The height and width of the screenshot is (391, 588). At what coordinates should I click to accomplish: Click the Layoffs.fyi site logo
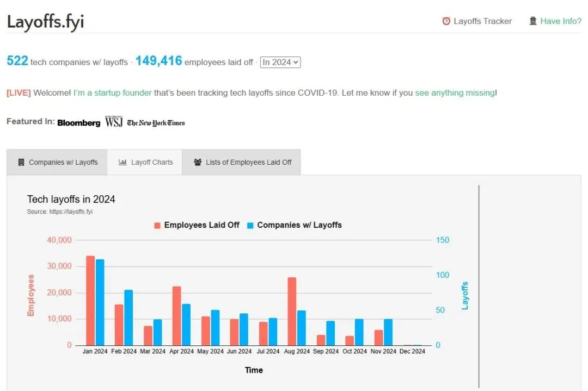coord(45,21)
